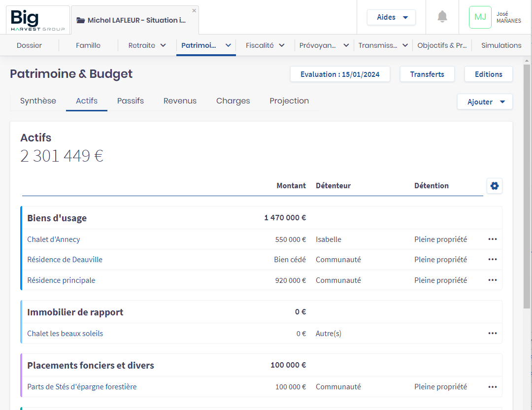Open the three-dot menu for Résidence de Deauville
The height and width of the screenshot is (410, 532).
tap(493, 260)
